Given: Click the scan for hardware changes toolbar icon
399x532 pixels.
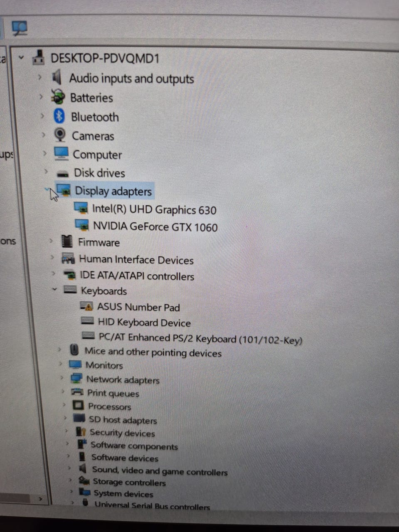Looking at the screenshot, I should click(x=19, y=28).
